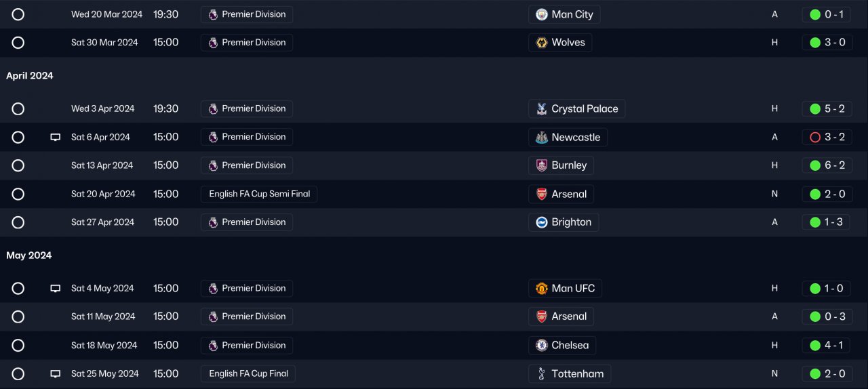The height and width of the screenshot is (389, 868).
Task: View the 3 - 2 Newcastle loss result
Action: click(x=827, y=137)
